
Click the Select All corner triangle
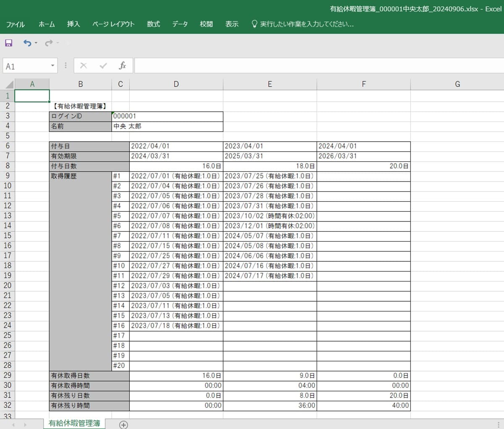point(9,84)
